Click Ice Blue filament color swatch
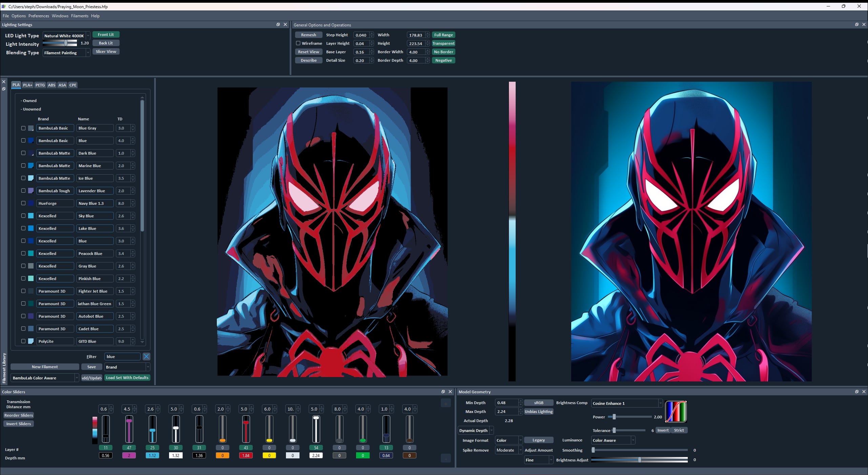The height and width of the screenshot is (475, 868). 31,178
